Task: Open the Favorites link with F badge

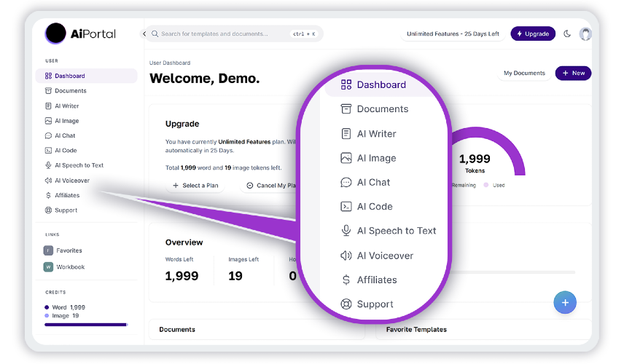Action: pyautogui.click(x=63, y=250)
